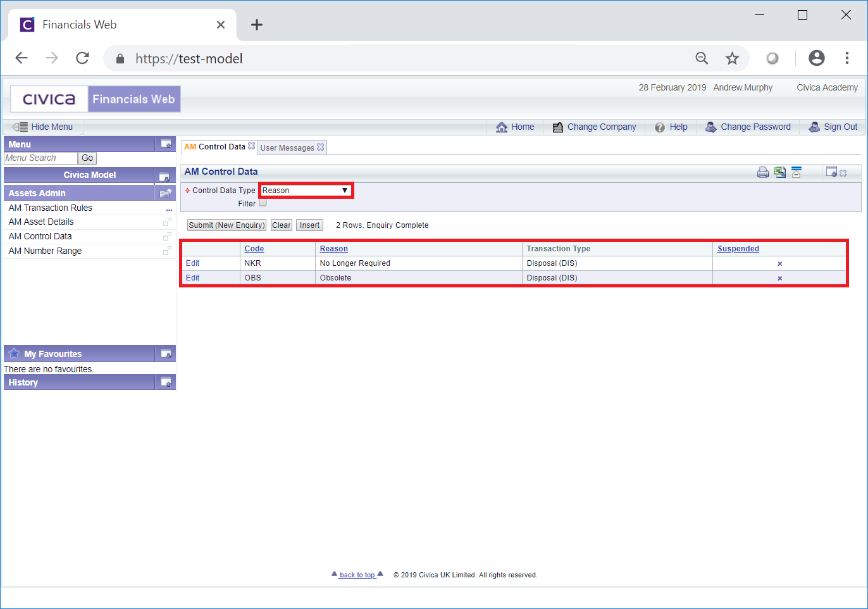Open AM Asset Details menu item
Image resolution: width=868 pixels, height=609 pixels.
click(41, 222)
